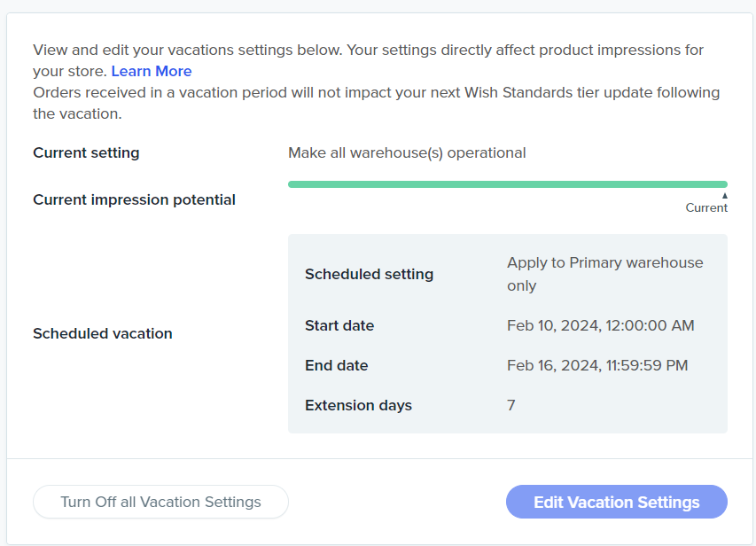Click the Current impression potential label
This screenshot has width=756, height=546.
coord(134,199)
